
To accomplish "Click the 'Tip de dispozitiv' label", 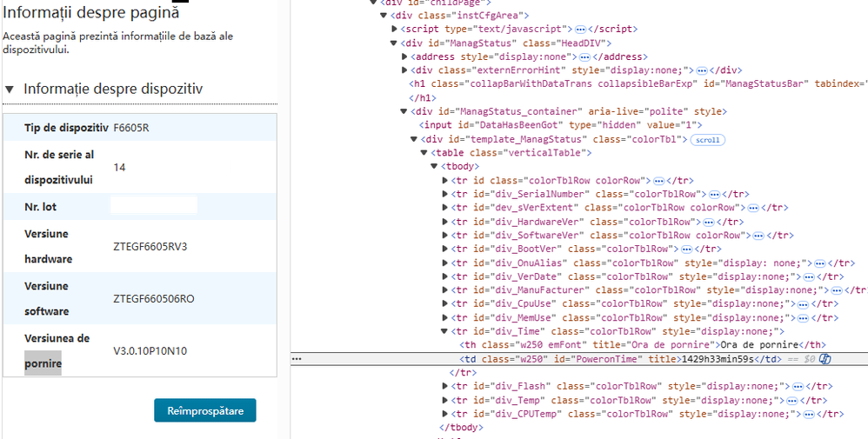I will [x=66, y=128].
